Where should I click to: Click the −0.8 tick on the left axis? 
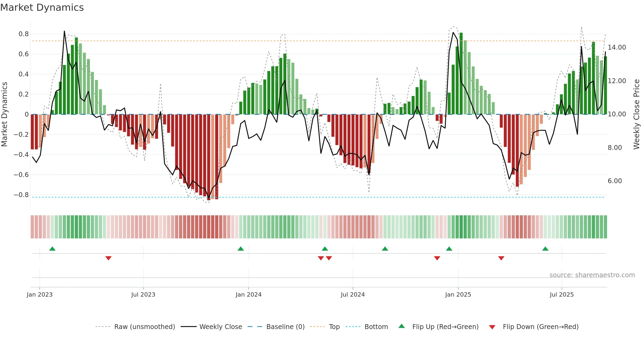click(21, 195)
